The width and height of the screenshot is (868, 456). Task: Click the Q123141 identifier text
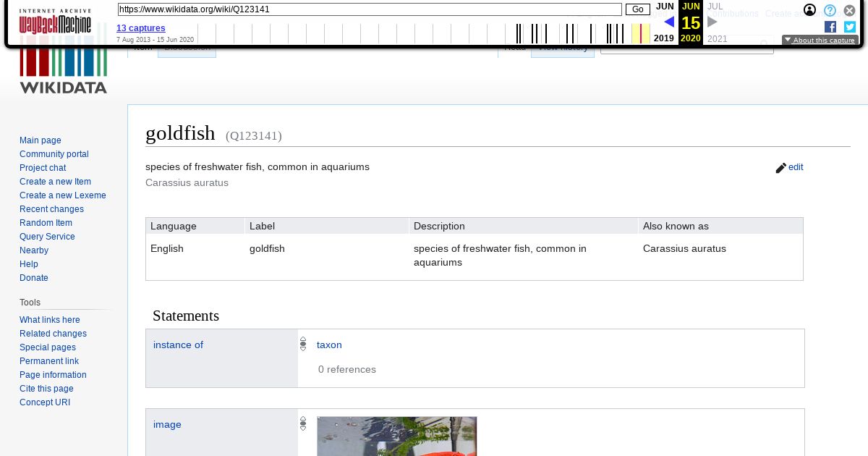click(254, 136)
